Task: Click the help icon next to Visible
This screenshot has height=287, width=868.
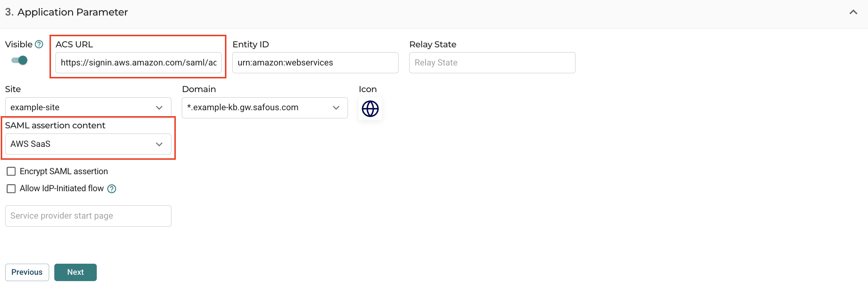Action: pos(39,44)
